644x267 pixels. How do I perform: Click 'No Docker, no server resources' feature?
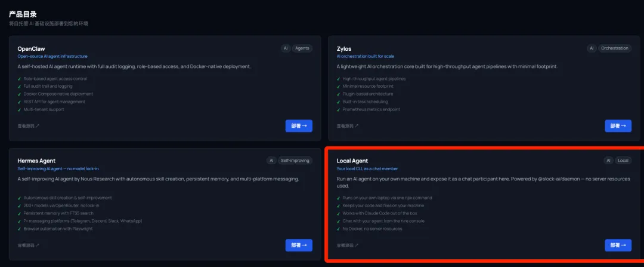click(x=372, y=229)
